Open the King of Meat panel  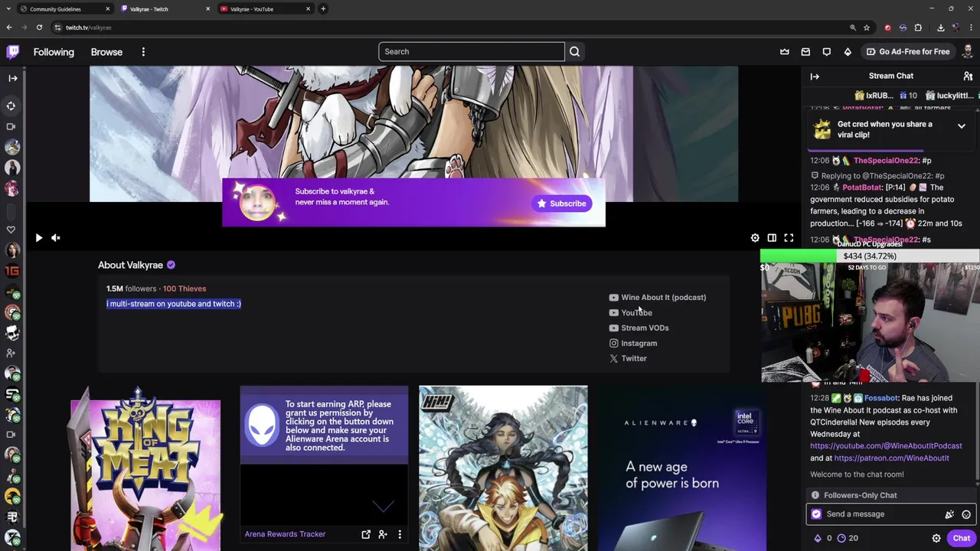(x=145, y=468)
